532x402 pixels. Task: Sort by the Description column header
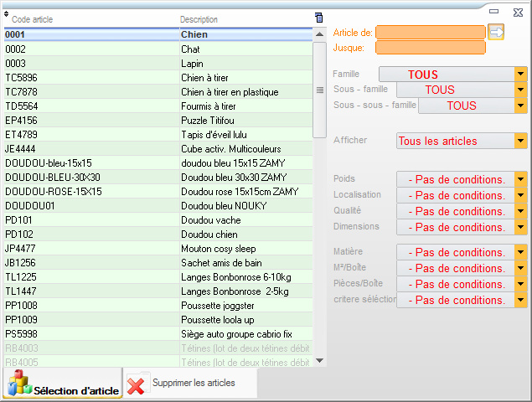199,19
